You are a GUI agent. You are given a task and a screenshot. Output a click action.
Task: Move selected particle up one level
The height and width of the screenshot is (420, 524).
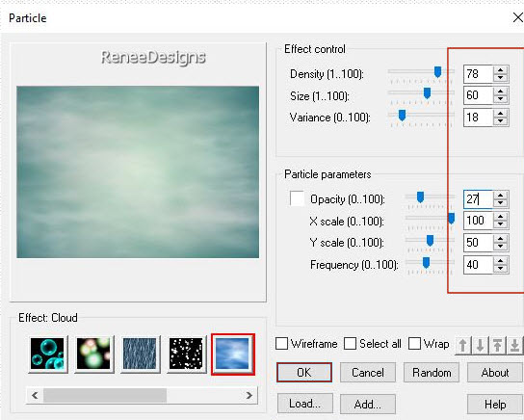[x=463, y=345]
